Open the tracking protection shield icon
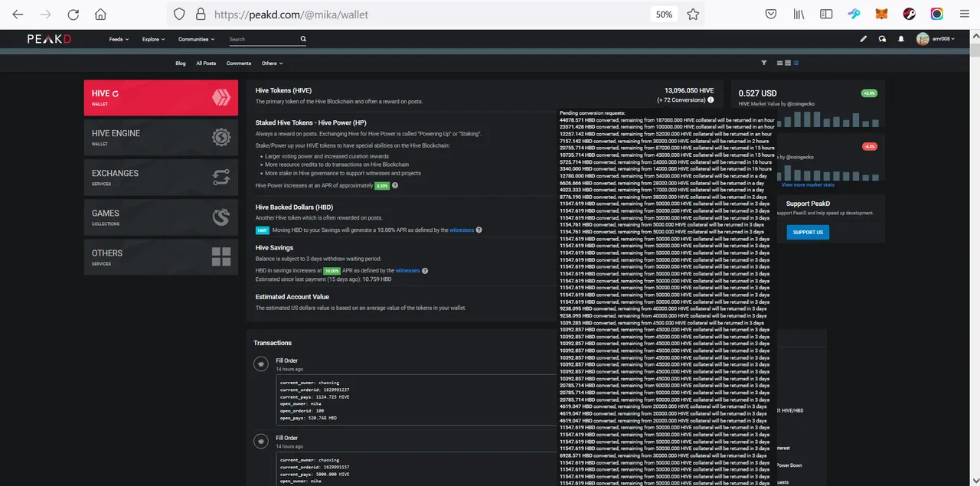The image size is (980, 486). [179, 14]
